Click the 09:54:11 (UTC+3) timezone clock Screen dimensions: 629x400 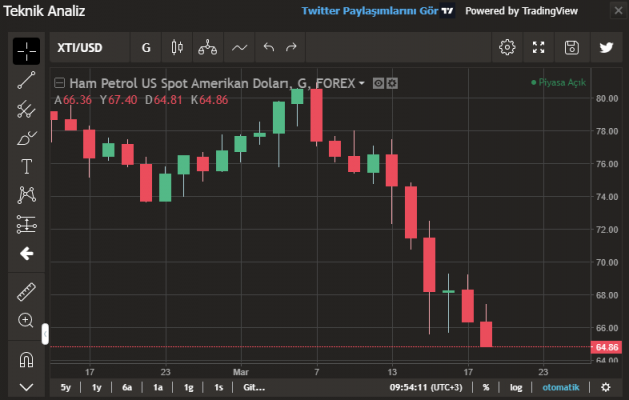tap(426, 388)
